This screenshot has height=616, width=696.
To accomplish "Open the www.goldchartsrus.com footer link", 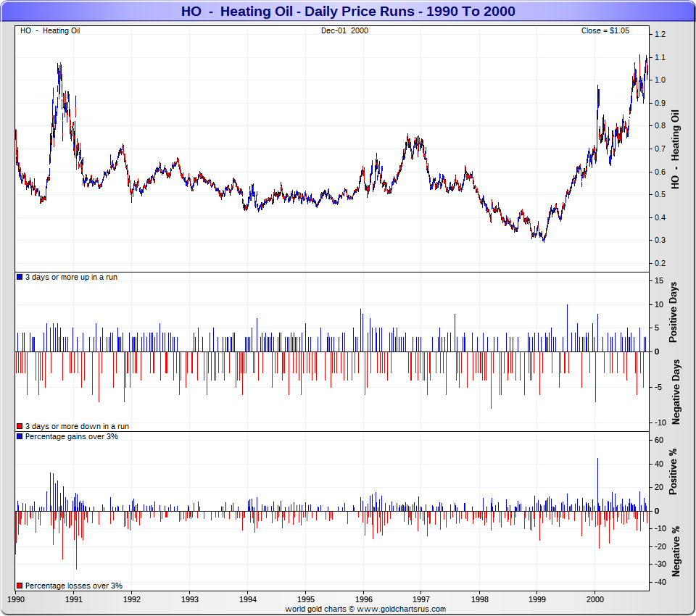I will [x=402, y=609].
